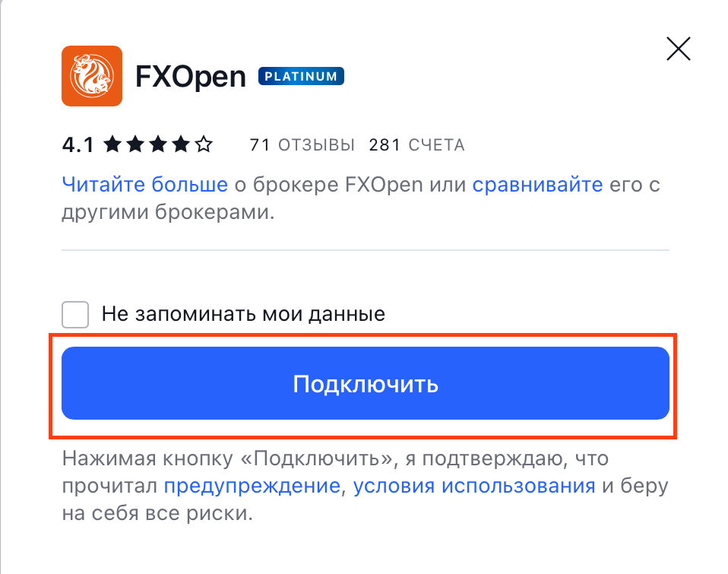Select the fourth filled rating star

point(181,144)
